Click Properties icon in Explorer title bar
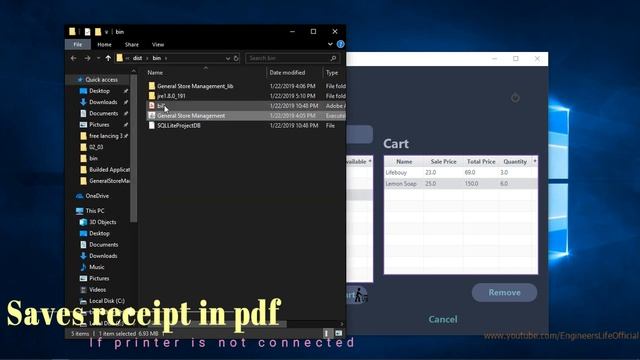The image size is (640, 360). (87, 32)
